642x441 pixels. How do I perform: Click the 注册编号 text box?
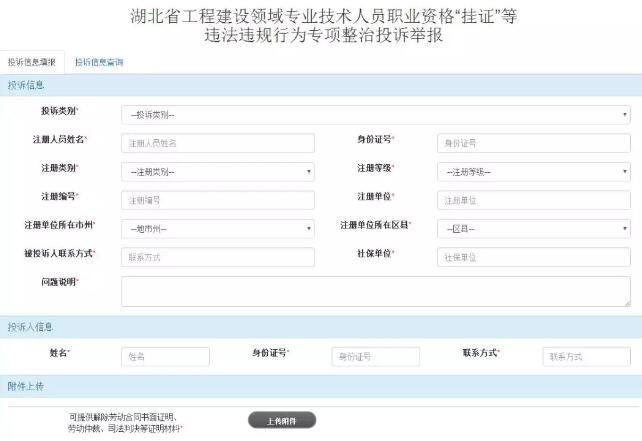click(x=217, y=200)
